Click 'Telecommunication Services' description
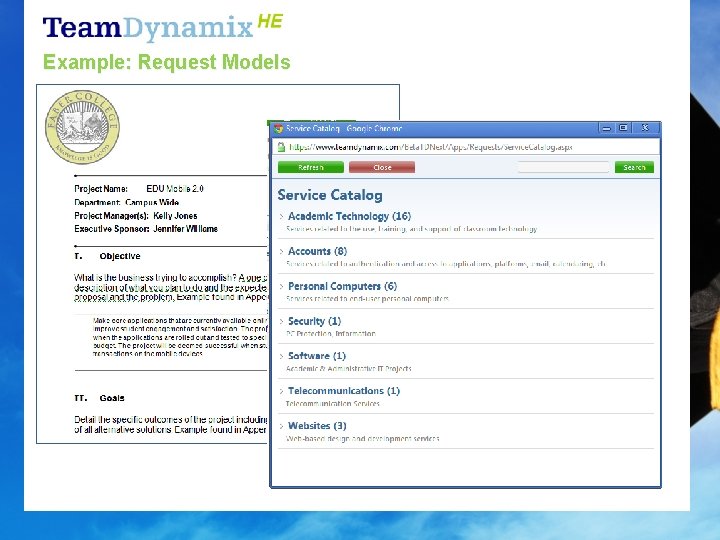Viewport: 720px width, 540px height. (332, 404)
